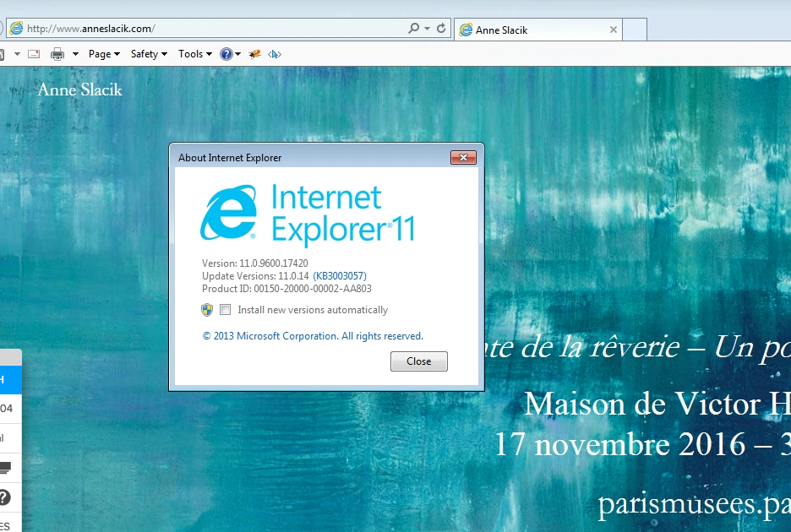Open the Tools menu
The image size is (791, 532).
(195, 54)
